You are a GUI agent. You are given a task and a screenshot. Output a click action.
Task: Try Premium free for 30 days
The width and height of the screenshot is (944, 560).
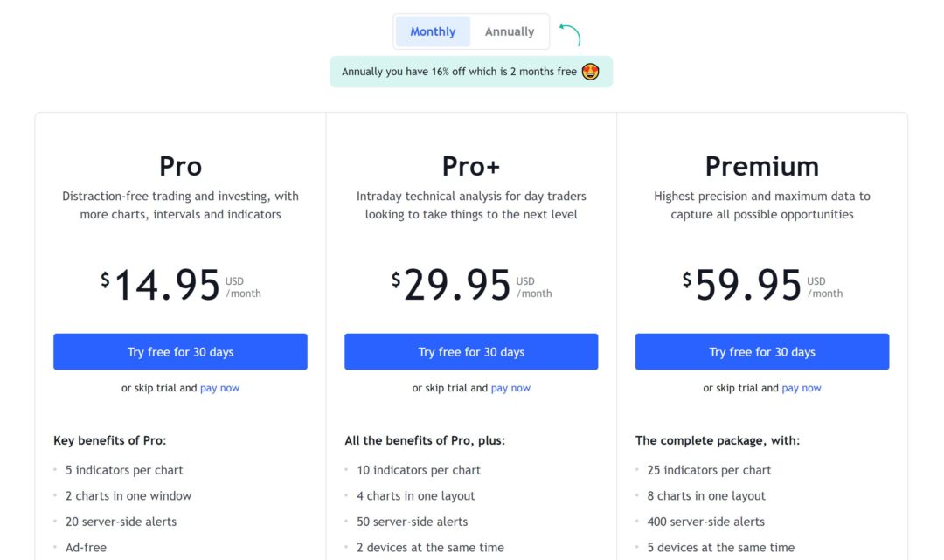[762, 351]
